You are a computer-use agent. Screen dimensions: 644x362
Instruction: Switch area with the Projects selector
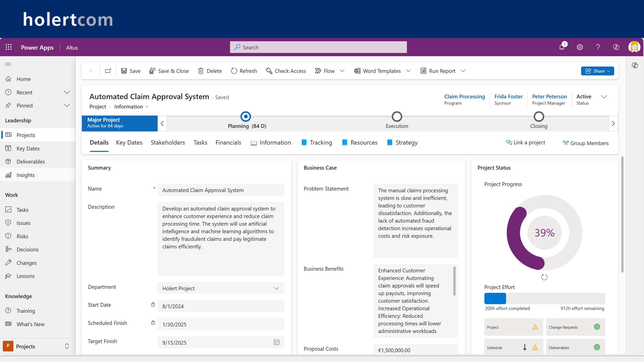click(37, 346)
